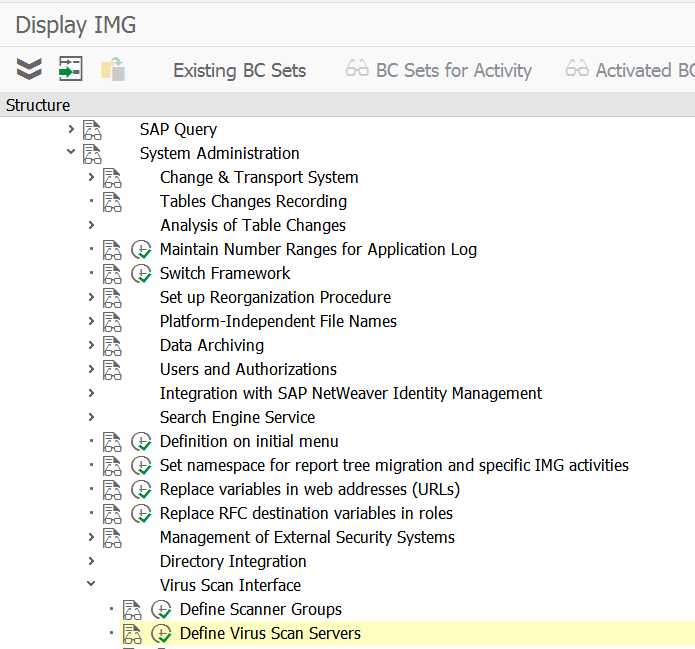Screen dimensions: 695x649
Task: Open documentation for Define Virus Scan Servers
Action: (x=132, y=633)
